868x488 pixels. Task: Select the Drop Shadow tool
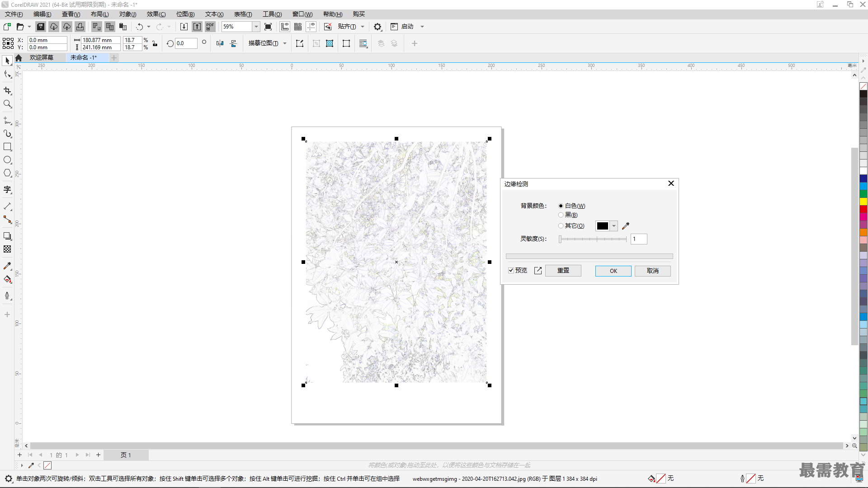[7, 236]
